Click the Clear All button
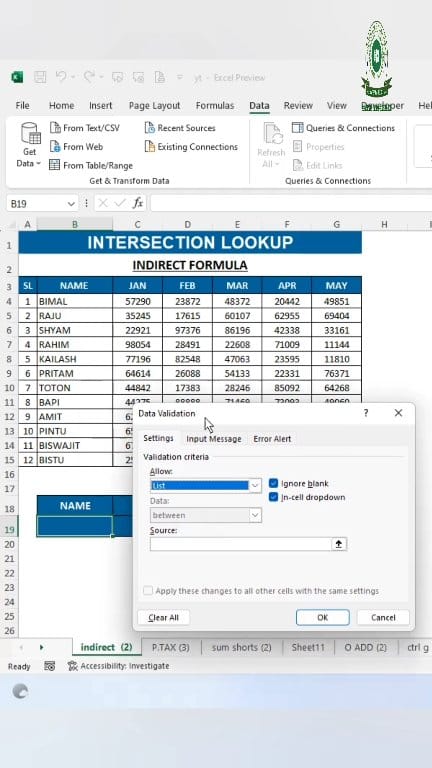 click(x=164, y=617)
